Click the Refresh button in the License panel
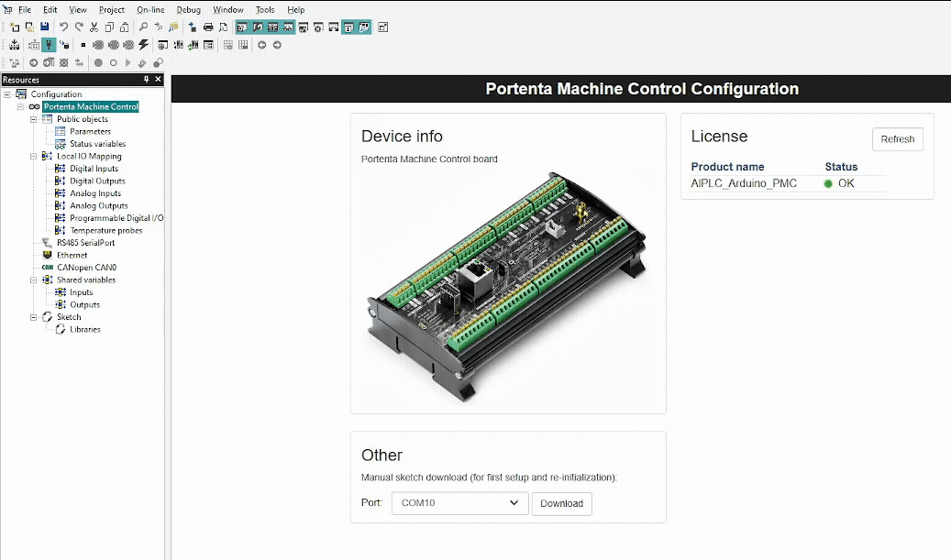951x560 pixels. (897, 139)
